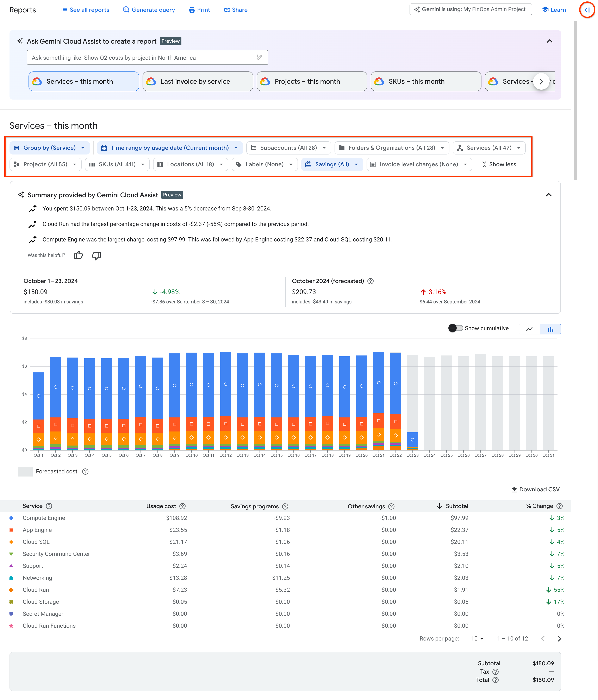Open the collapsed side panel icon

point(587,10)
